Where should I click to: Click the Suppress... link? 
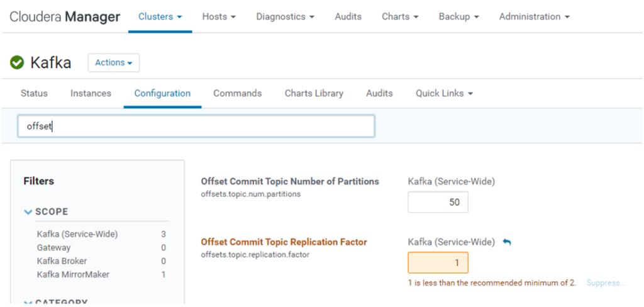606,282
